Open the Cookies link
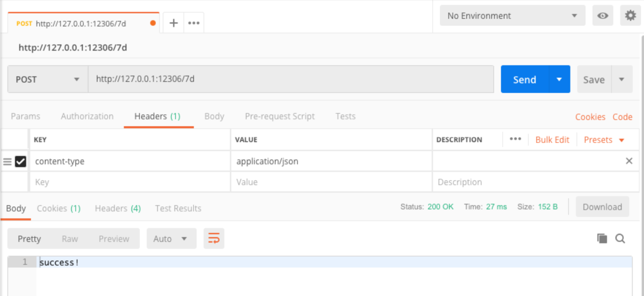644x296 pixels. [x=590, y=117]
